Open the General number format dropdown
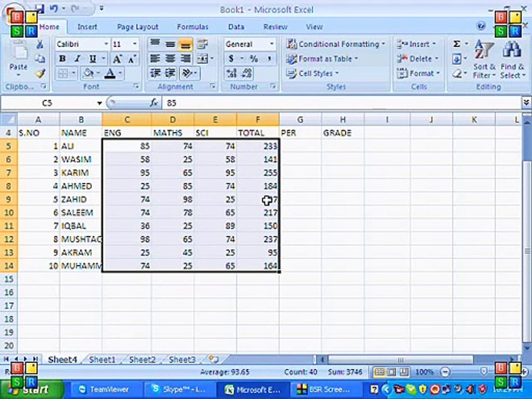The width and height of the screenshot is (532, 399). [x=272, y=44]
